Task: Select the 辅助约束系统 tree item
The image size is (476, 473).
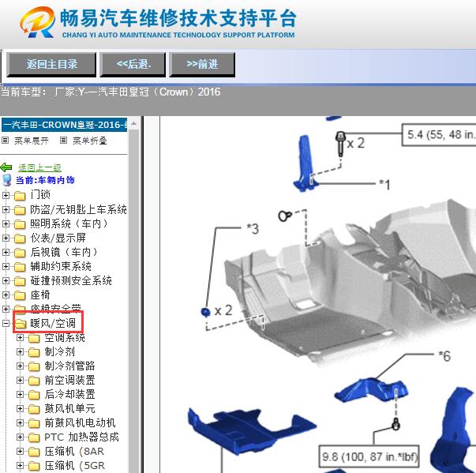Action: point(61,266)
